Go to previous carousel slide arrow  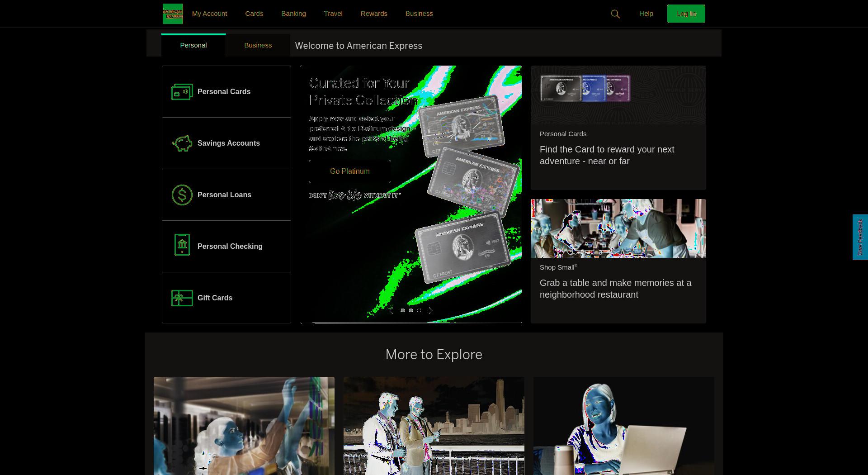click(x=391, y=310)
